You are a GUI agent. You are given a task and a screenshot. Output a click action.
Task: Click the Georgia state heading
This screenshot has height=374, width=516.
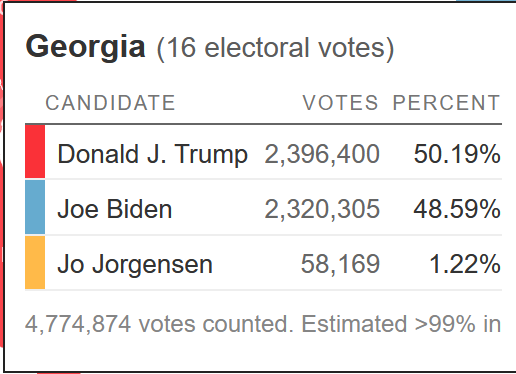click(x=85, y=48)
